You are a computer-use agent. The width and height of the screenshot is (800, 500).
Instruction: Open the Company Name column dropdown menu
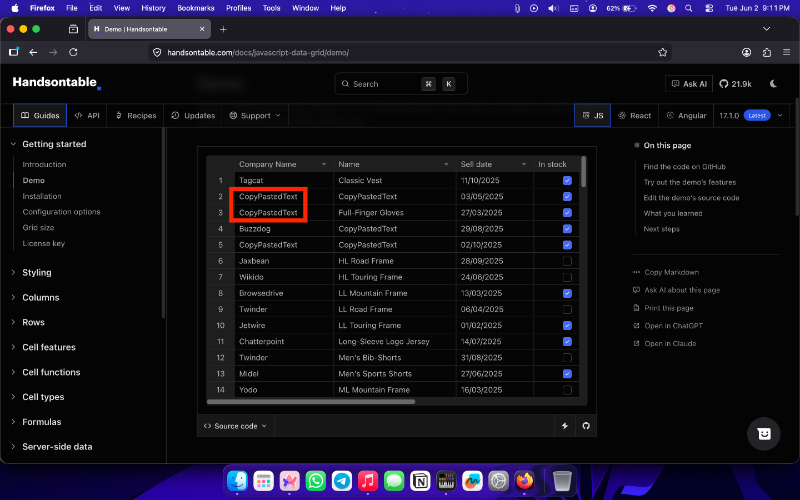pos(324,164)
